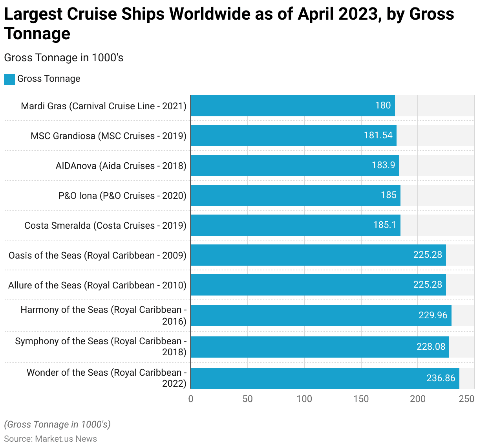Viewport: 479px width, 448px height.
Task: Click the Wonder of the Seas bar
Action: 325,378
